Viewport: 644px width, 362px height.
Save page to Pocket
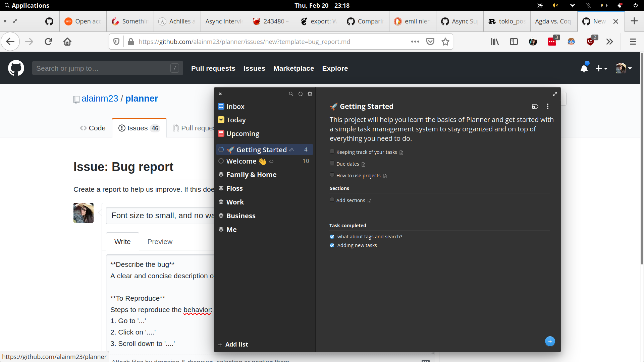pyautogui.click(x=430, y=42)
